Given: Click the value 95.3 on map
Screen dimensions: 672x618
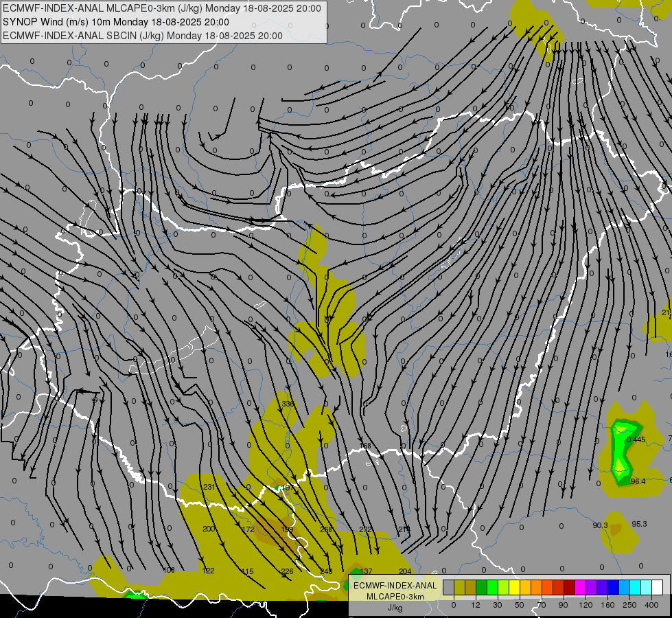Looking at the screenshot, I should (640, 524).
